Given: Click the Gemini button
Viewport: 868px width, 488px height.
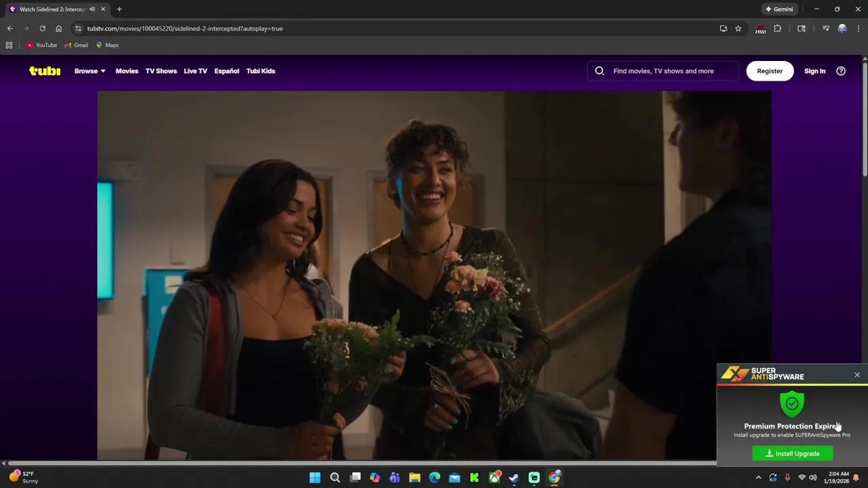Looking at the screenshot, I should pyautogui.click(x=779, y=9).
